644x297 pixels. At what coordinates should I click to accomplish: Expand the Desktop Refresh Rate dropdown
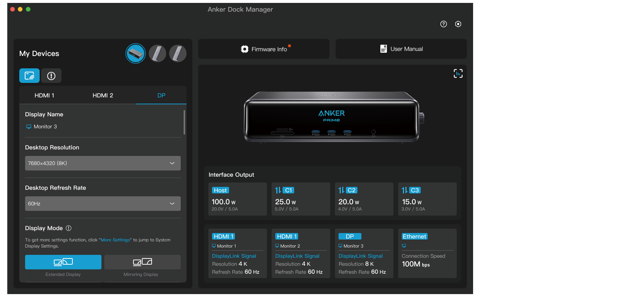point(103,204)
